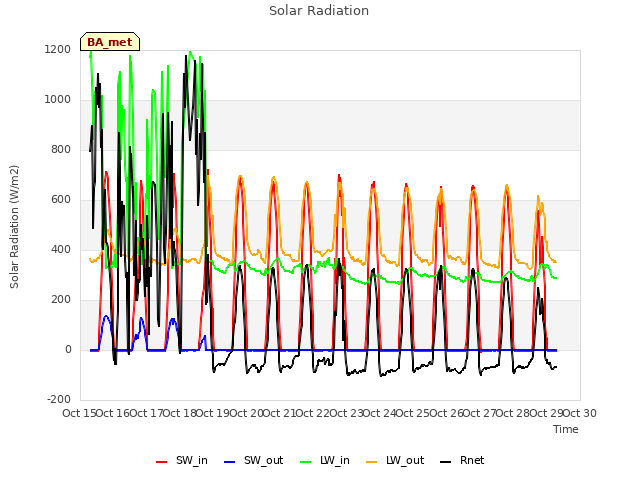The width and height of the screenshot is (640, 480).
Task: Click the orange LW_out legend swatch
Action: pyautogui.click(x=371, y=462)
